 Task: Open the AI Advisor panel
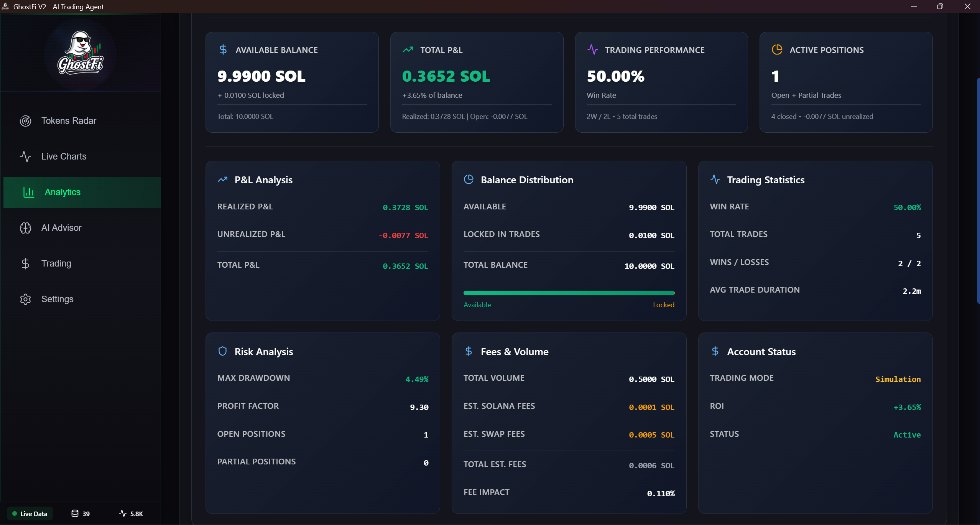coord(61,227)
